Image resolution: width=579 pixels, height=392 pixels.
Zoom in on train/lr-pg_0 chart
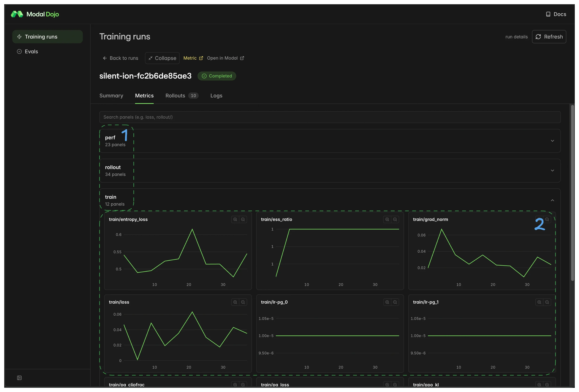coord(387,302)
